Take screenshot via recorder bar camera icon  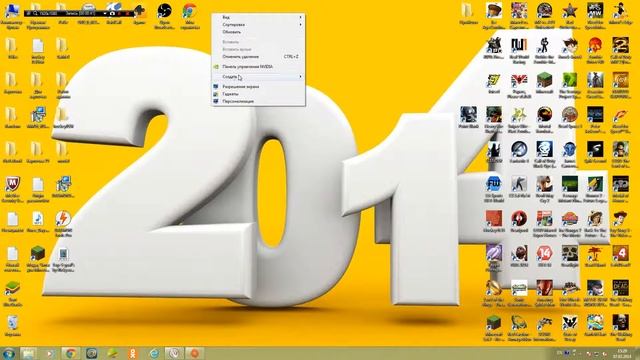pyautogui.click(x=112, y=13)
